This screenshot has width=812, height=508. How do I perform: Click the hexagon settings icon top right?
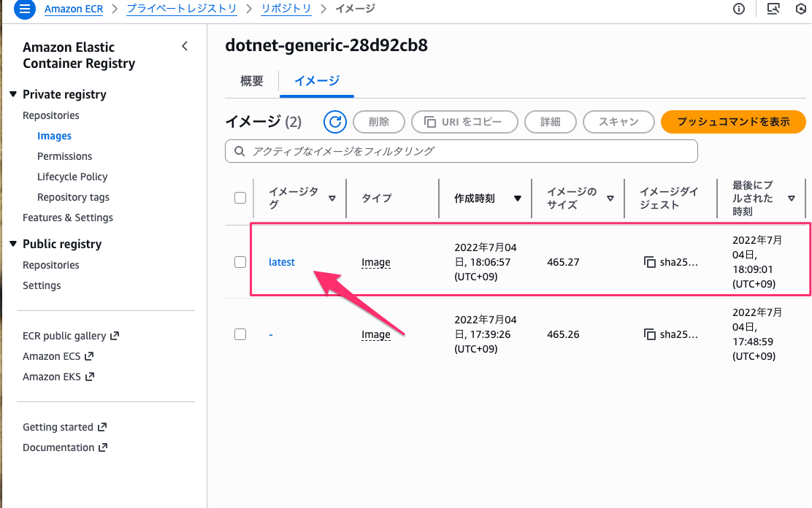[x=801, y=9]
